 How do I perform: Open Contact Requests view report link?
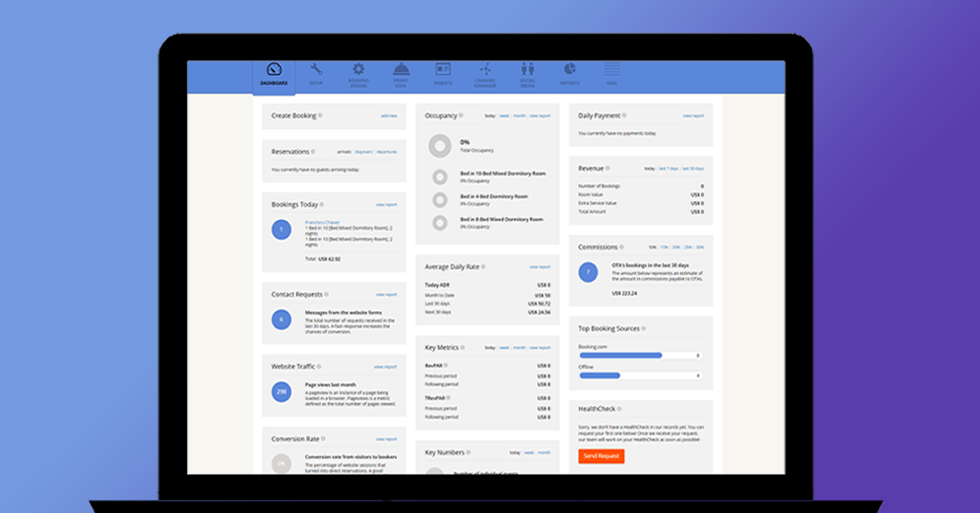386,294
